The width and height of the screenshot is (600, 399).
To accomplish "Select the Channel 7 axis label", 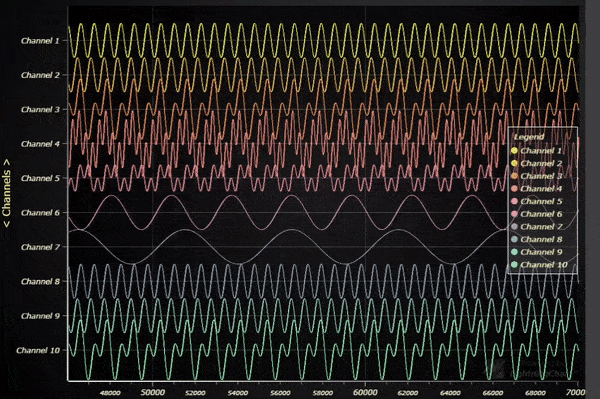I will 41,247.
